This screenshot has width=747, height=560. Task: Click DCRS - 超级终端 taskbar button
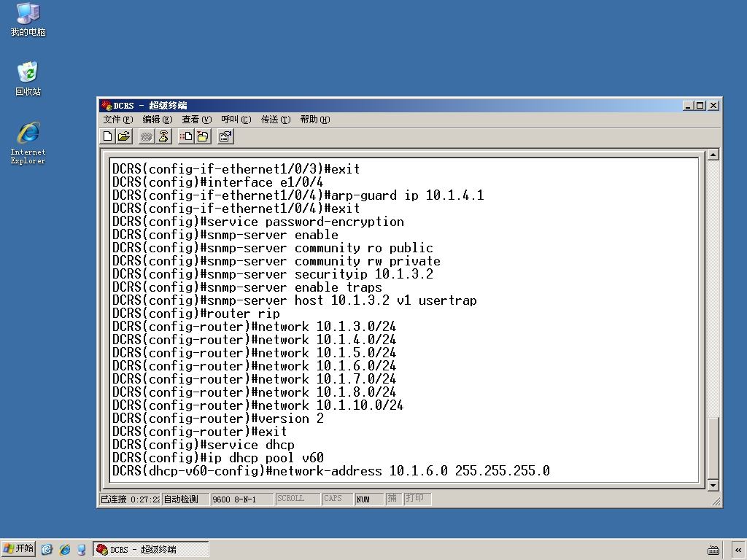(151, 550)
